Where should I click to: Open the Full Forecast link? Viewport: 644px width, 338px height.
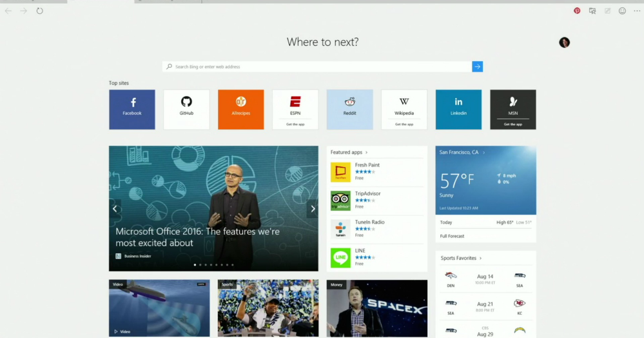tap(452, 236)
